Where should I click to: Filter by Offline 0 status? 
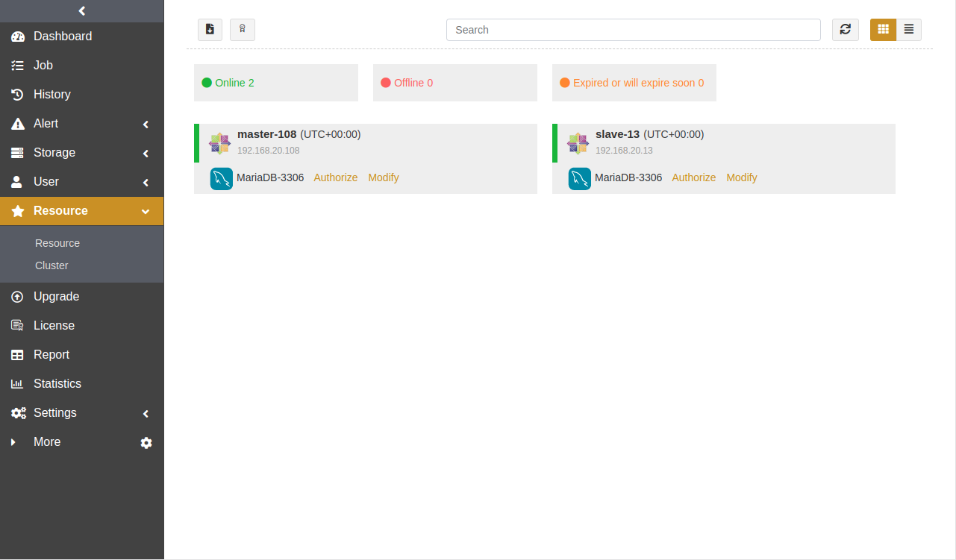[455, 83]
